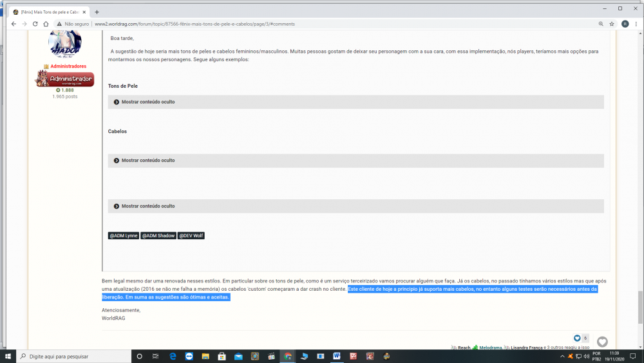Click the @DEV Wolf mention
The height and width of the screenshot is (363, 644).
tap(191, 235)
